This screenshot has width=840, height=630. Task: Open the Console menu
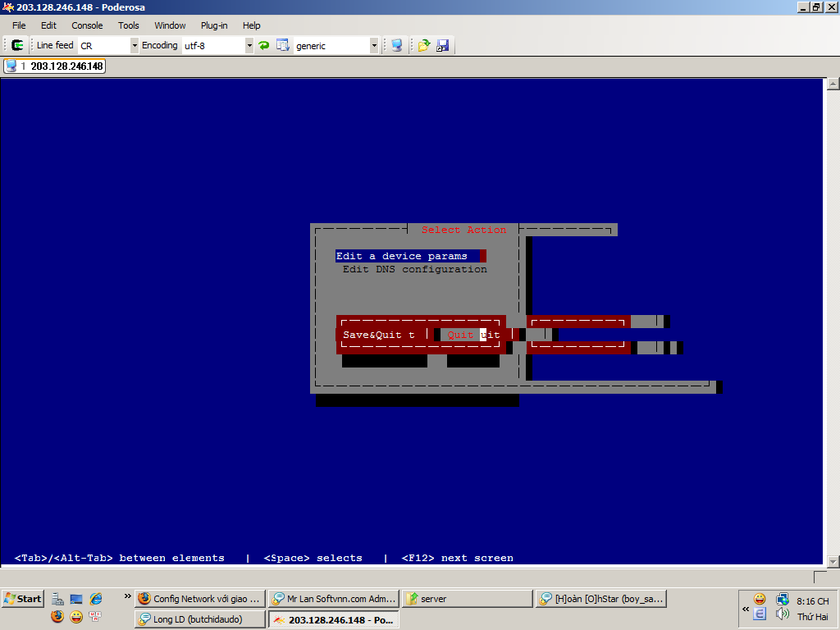[87, 25]
